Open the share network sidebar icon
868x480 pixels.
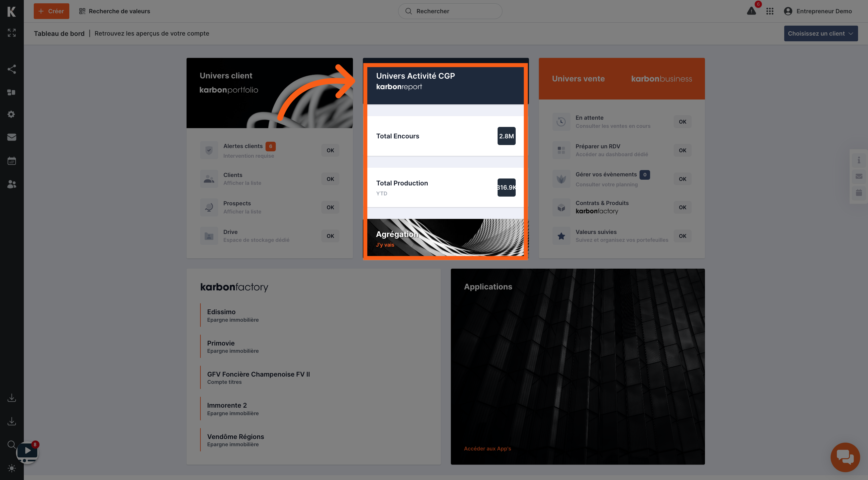[x=12, y=69]
